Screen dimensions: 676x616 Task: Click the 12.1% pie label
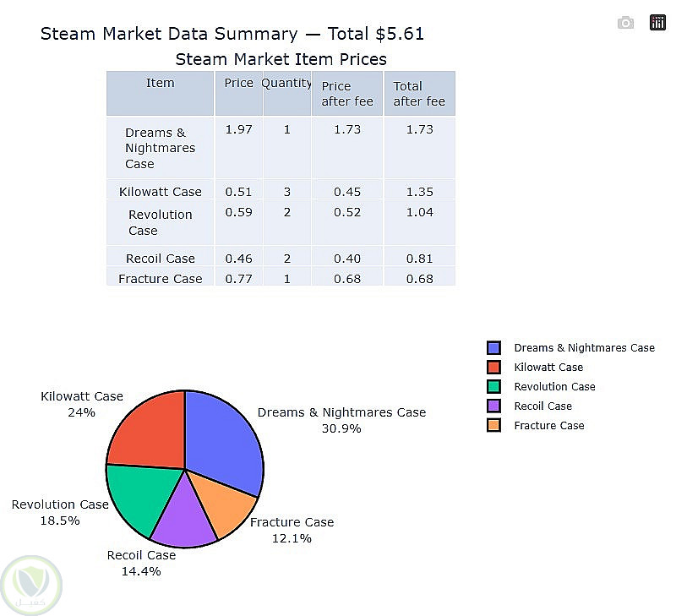pos(292,538)
